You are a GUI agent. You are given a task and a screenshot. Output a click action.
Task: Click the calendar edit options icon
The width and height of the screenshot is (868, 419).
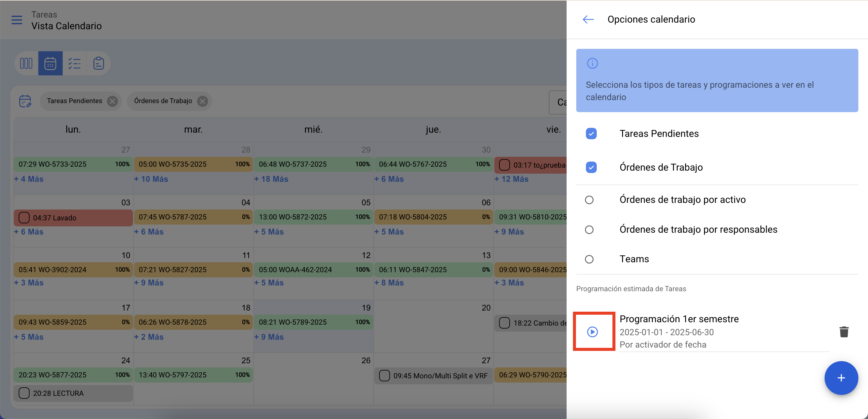tap(25, 101)
